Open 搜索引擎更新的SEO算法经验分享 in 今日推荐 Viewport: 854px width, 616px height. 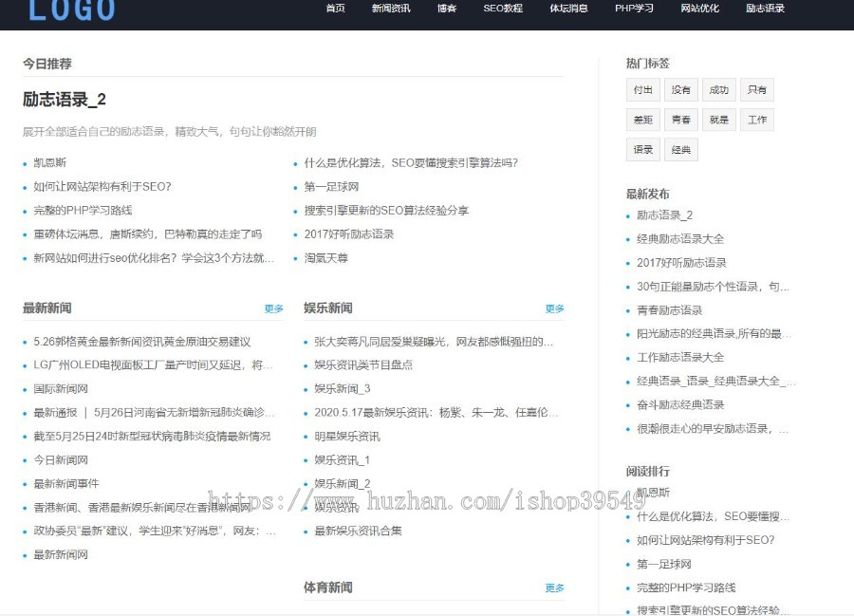tap(386, 210)
